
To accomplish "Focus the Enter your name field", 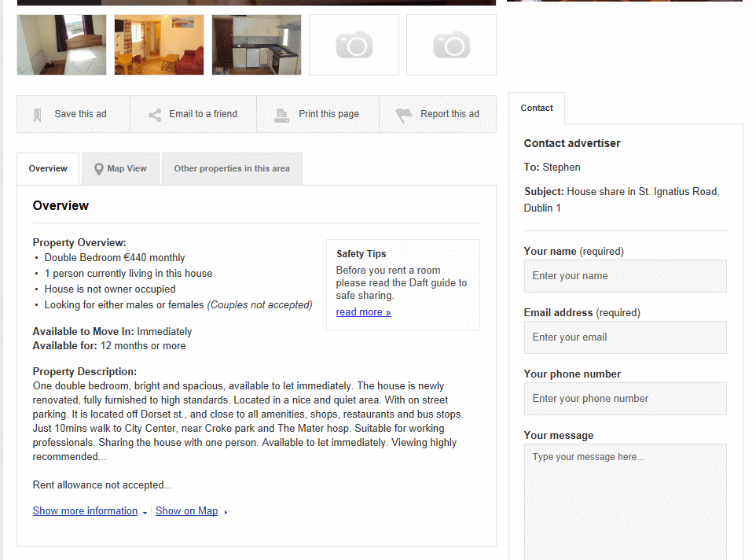I will pyautogui.click(x=626, y=276).
